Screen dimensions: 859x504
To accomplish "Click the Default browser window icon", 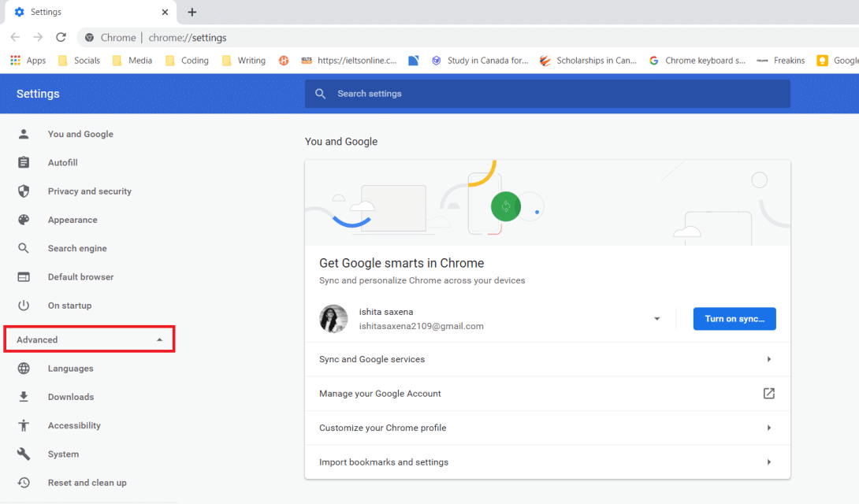I will [x=24, y=277].
